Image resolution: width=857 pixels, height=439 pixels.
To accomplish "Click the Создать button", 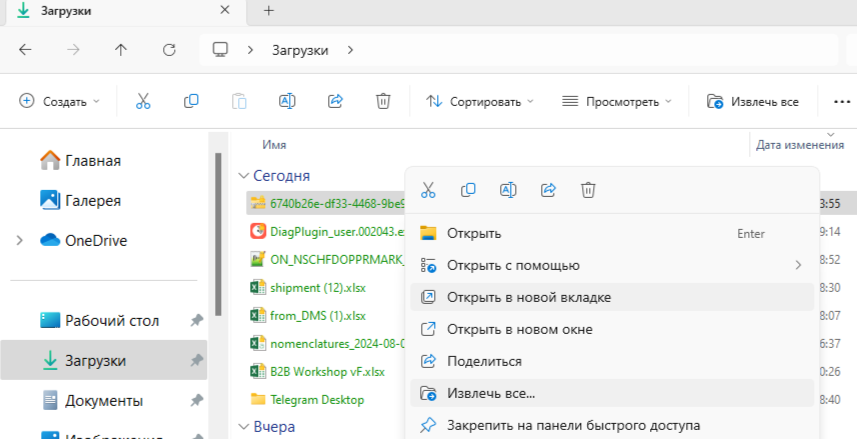I will [x=60, y=102].
